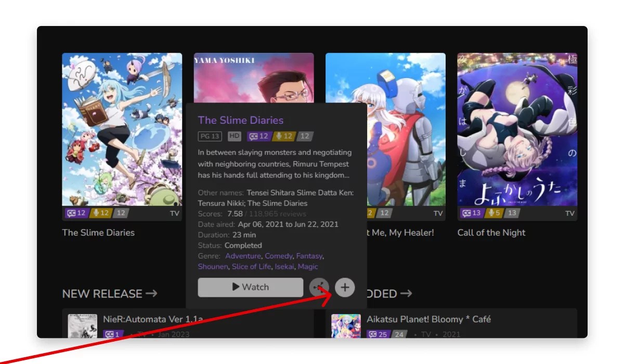The height and width of the screenshot is (364, 624).
Task: Click the 23 min duration text
Action: (x=244, y=235)
